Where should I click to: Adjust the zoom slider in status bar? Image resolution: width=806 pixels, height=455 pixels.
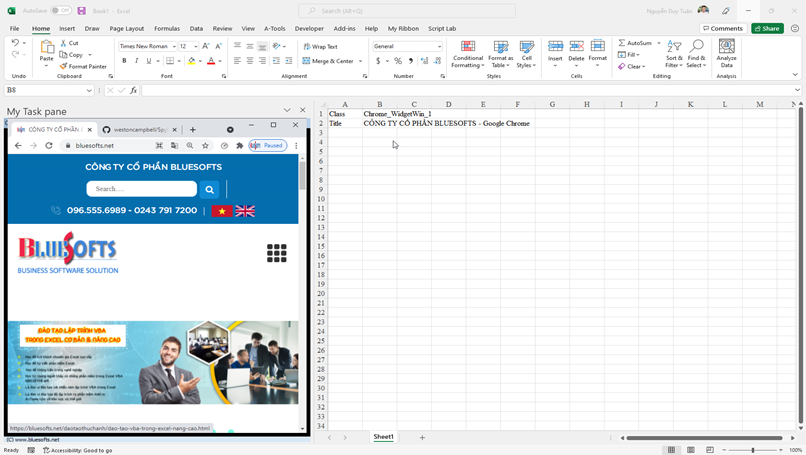753,450
